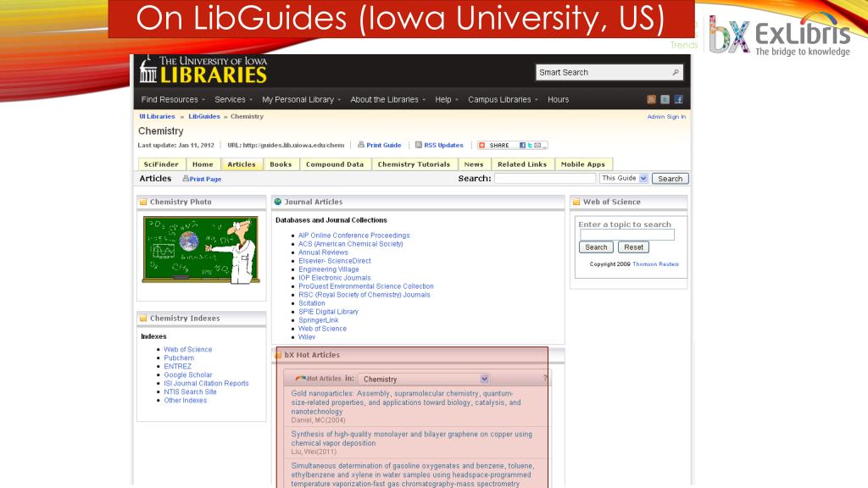The image size is (868, 488).
Task: Open the Related Links tab
Action: (522, 164)
